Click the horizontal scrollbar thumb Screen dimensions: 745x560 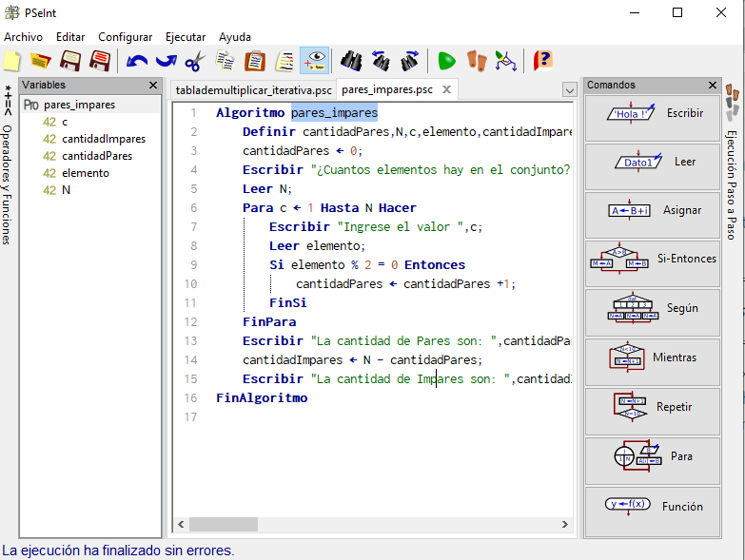(x=224, y=525)
